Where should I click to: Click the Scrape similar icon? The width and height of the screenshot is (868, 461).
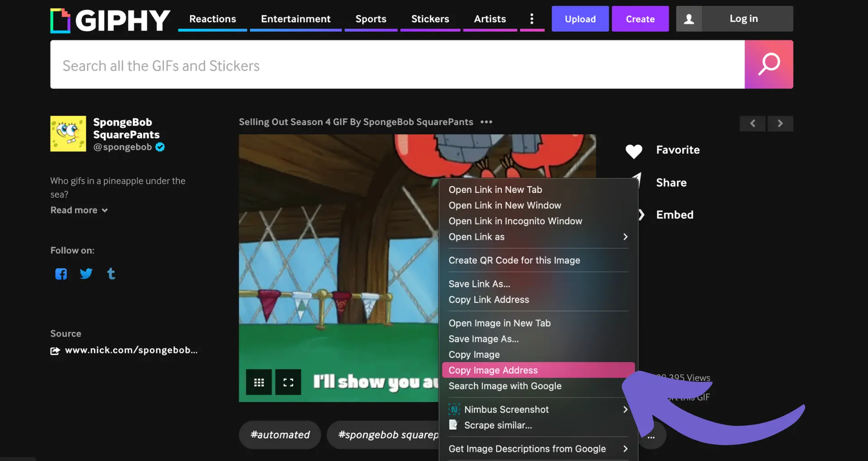point(453,425)
